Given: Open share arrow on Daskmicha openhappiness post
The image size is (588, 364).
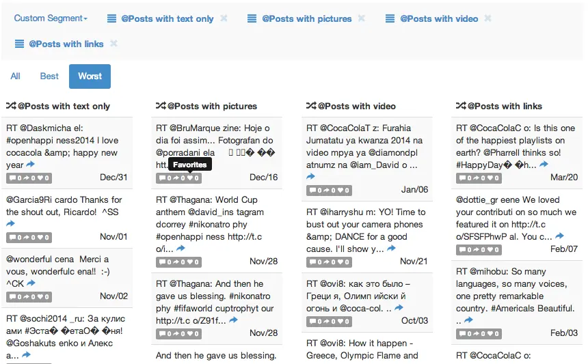Looking at the screenshot, I should [30, 165].
